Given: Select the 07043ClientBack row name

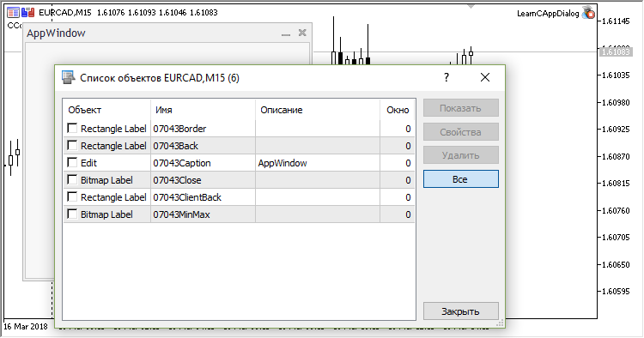Looking at the screenshot, I should click(x=187, y=197).
